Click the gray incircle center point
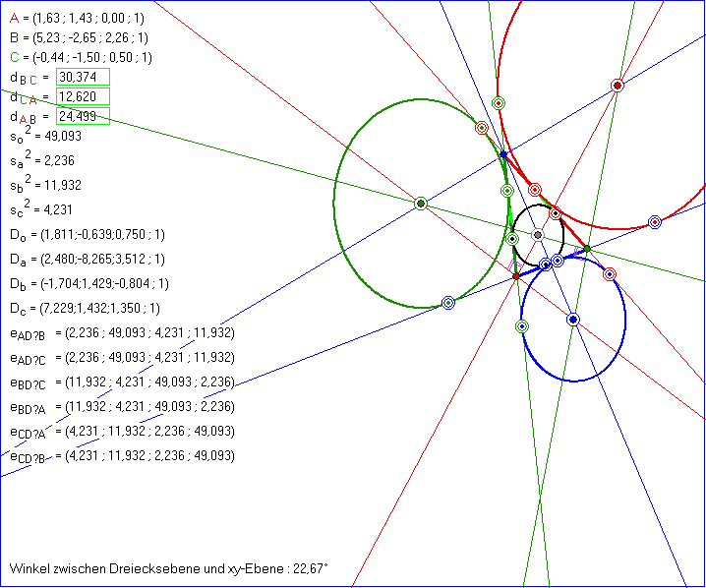 [538, 235]
